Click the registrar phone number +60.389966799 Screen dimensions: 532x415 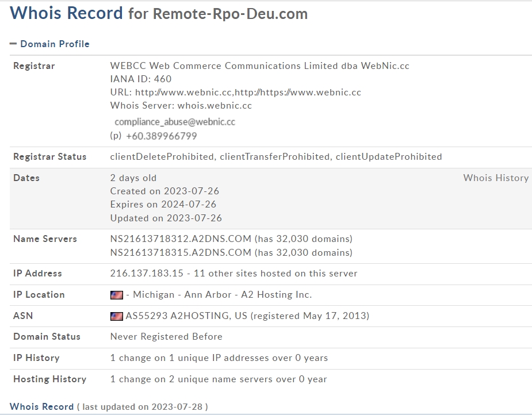click(x=162, y=136)
